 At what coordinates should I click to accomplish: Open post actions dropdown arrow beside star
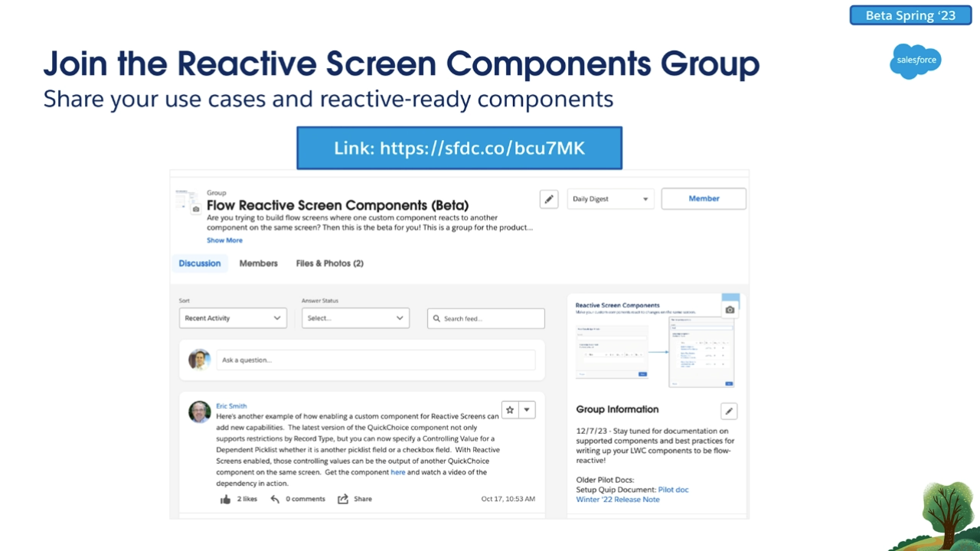[x=527, y=410]
